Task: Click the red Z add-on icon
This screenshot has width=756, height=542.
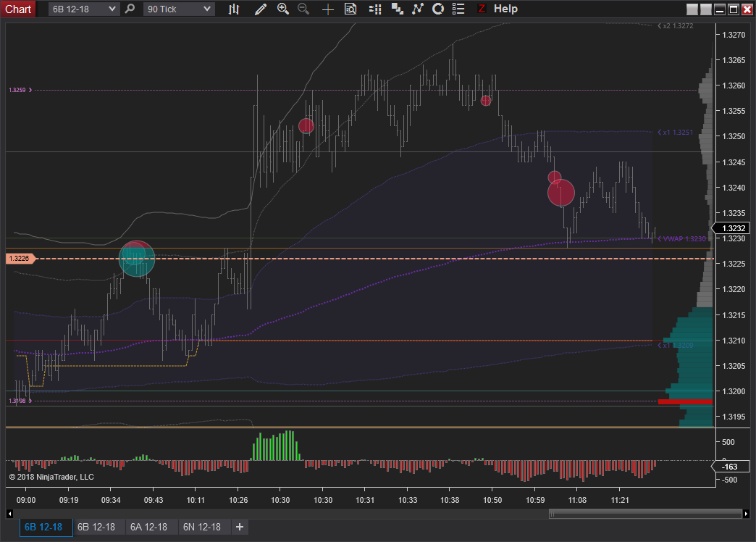Action: [x=481, y=9]
